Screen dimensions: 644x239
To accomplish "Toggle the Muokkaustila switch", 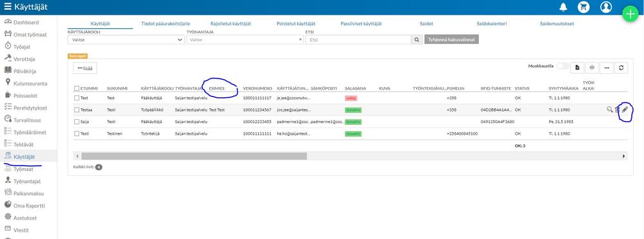I will coord(563,66).
